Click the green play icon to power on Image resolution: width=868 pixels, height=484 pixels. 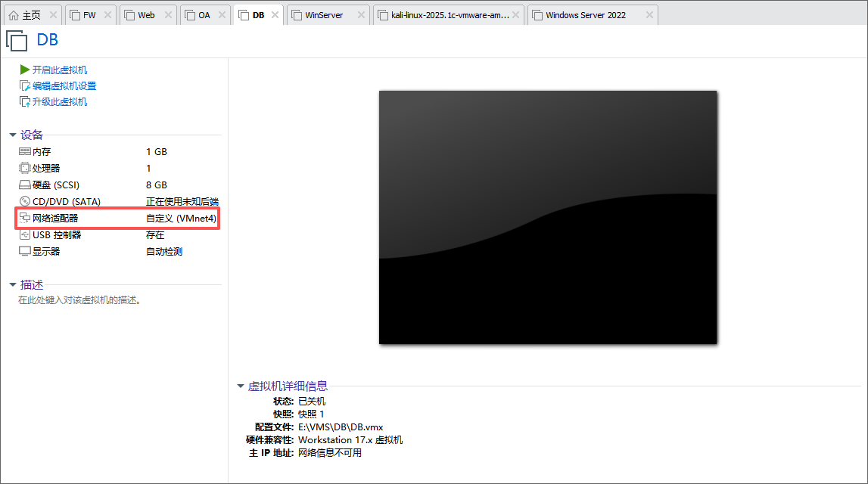(24, 70)
